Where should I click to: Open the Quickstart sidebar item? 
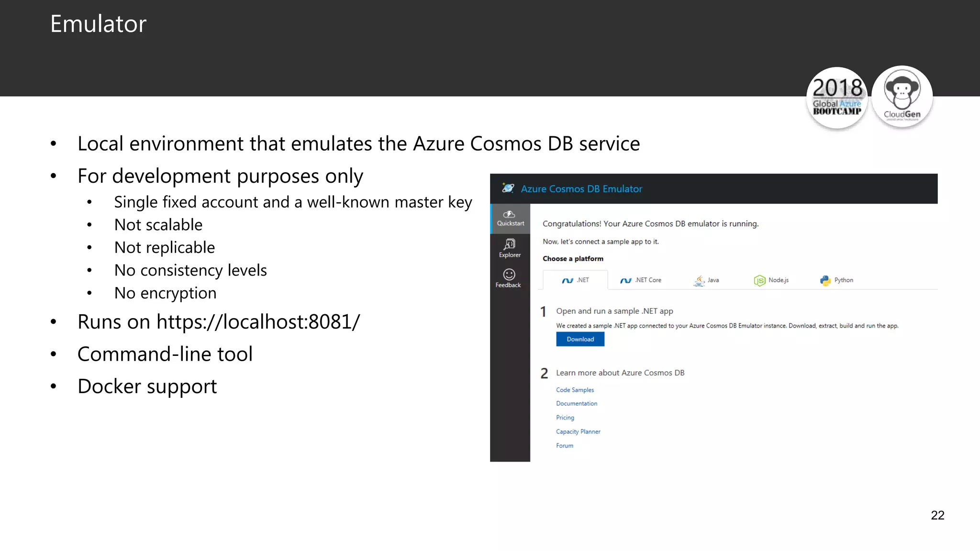(x=510, y=219)
